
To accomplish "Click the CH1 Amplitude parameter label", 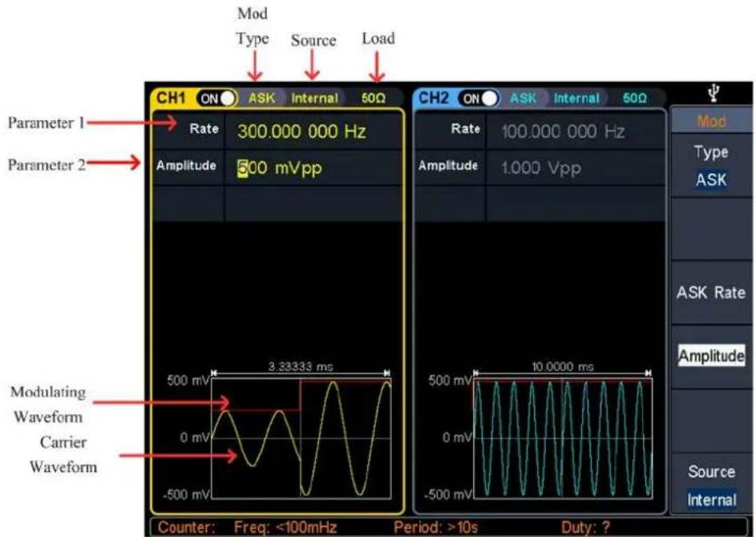I will click(186, 165).
